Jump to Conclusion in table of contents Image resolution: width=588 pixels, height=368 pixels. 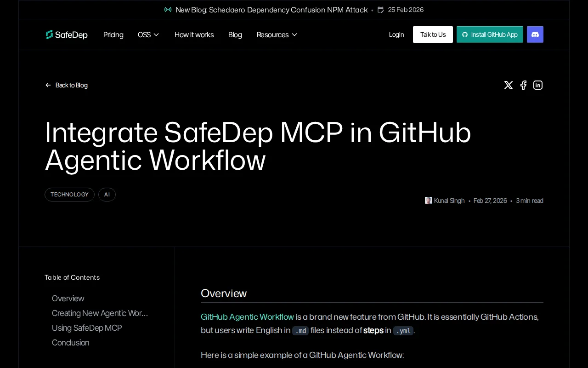pyautogui.click(x=71, y=343)
